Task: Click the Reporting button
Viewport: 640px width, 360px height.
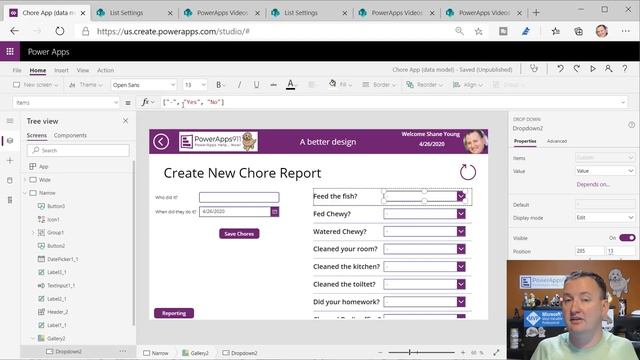Action: pyautogui.click(x=174, y=313)
